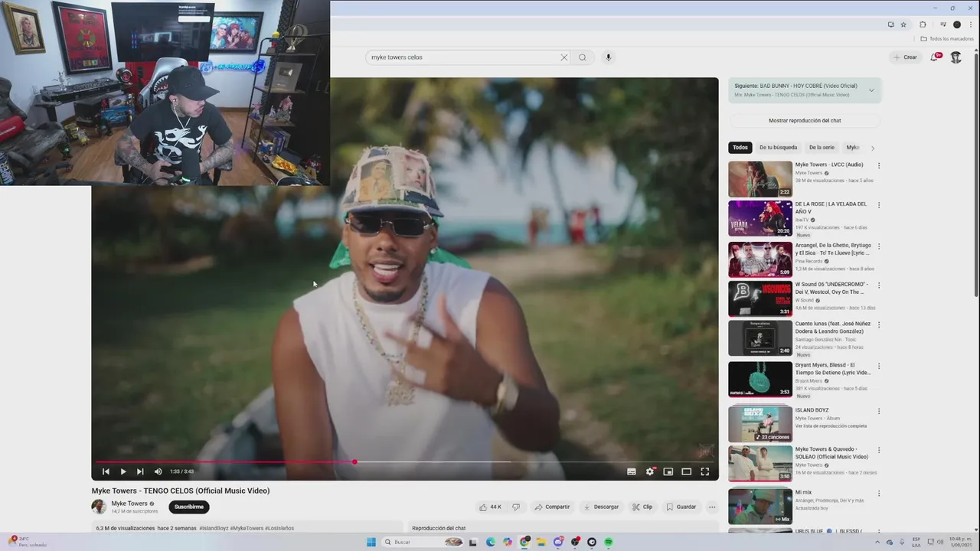Click the Suscribirme button
The image size is (980, 551).
pyautogui.click(x=189, y=507)
